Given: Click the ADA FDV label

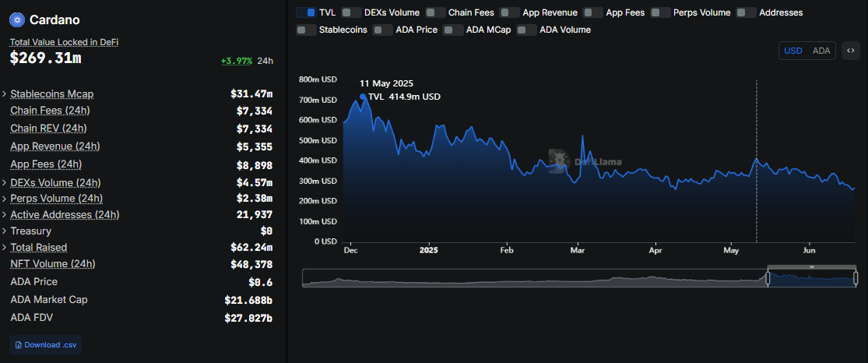Looking at the screenshot, I should tap(32, 317).
